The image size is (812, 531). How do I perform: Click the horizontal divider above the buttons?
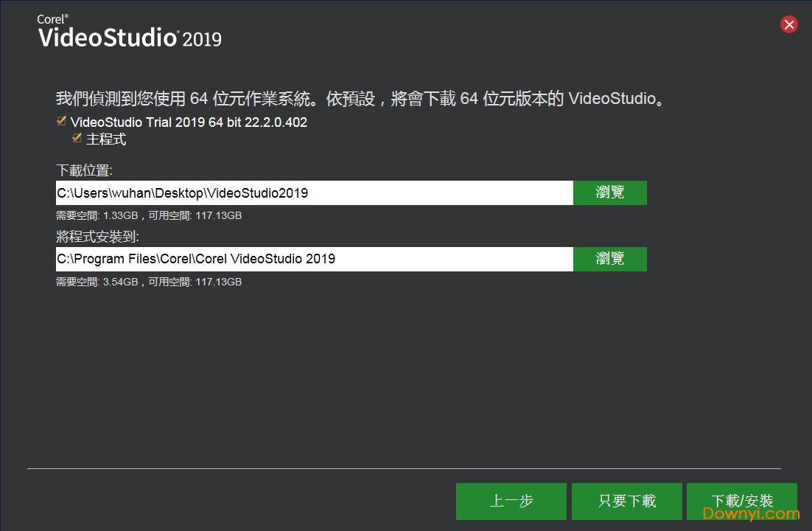pos(404,468)
